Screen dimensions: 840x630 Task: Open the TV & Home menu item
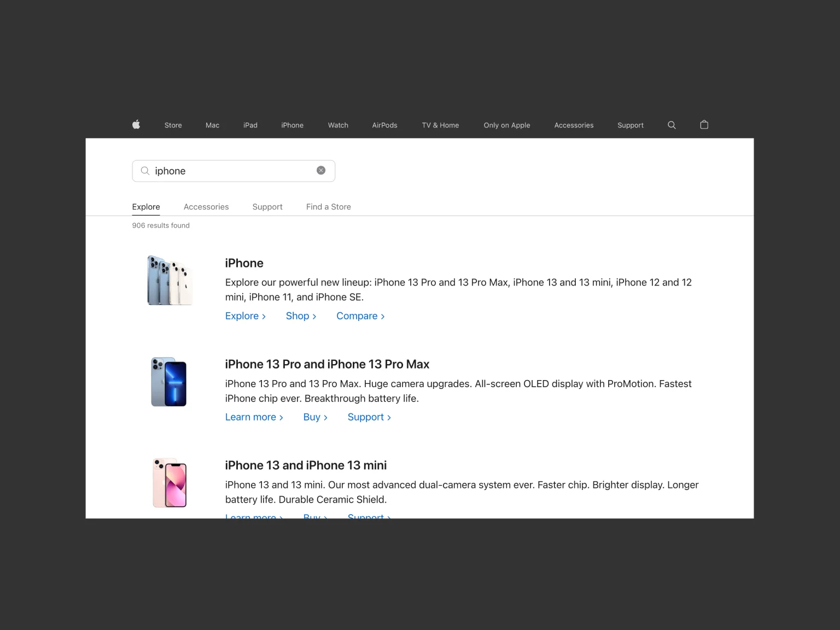440,125
